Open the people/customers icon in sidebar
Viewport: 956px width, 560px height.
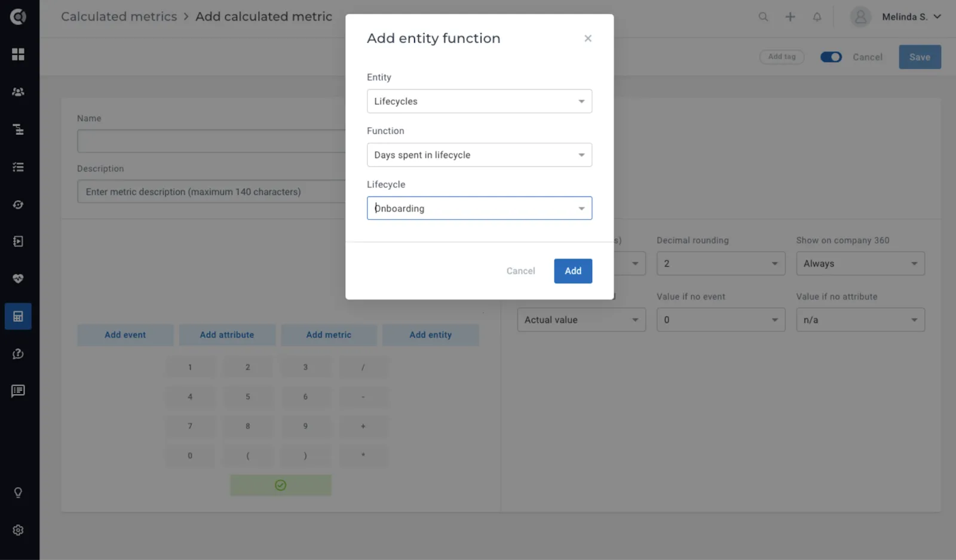tap(18, 92)
